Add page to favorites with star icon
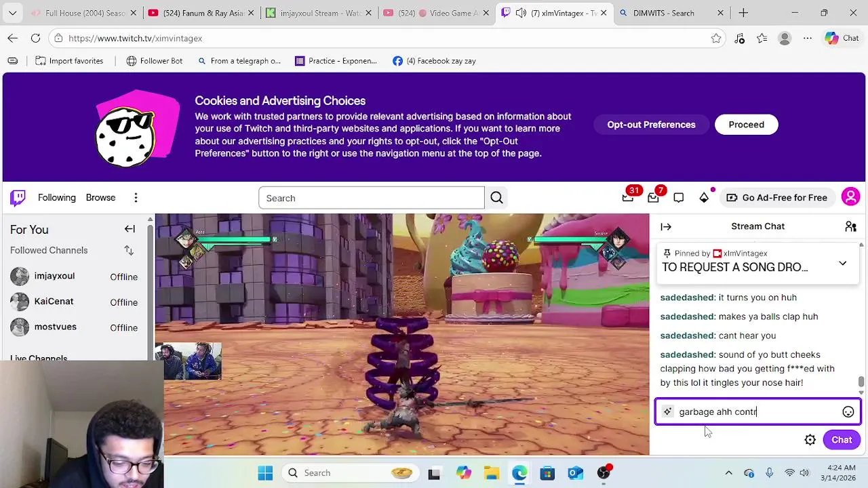The image size is (868, 488). click(716, 39)
